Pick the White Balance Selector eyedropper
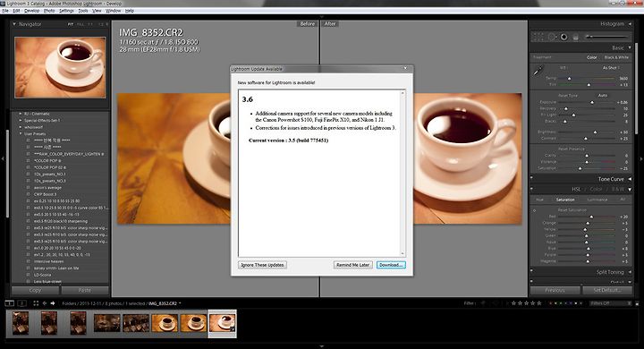This screenshot has height=349, width=644. (x=538, y=71)
